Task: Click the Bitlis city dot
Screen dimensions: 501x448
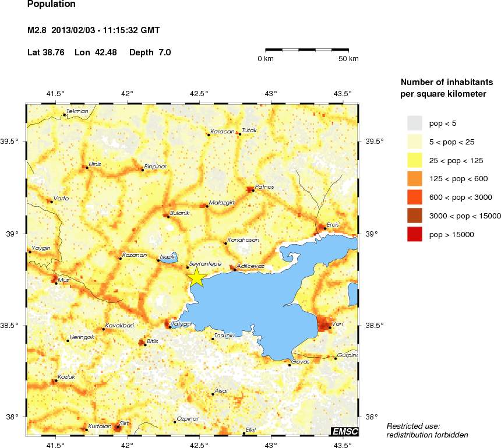Action: [x=145, y=344]
